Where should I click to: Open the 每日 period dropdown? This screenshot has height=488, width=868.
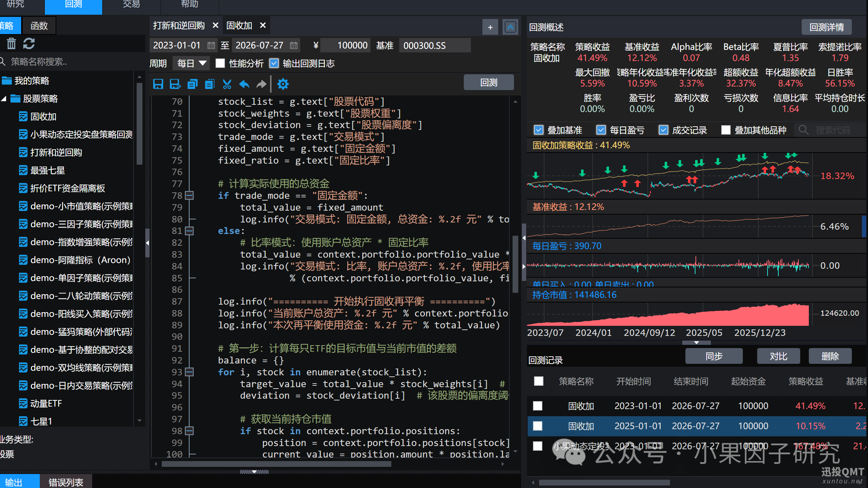(x=192, y=64)
